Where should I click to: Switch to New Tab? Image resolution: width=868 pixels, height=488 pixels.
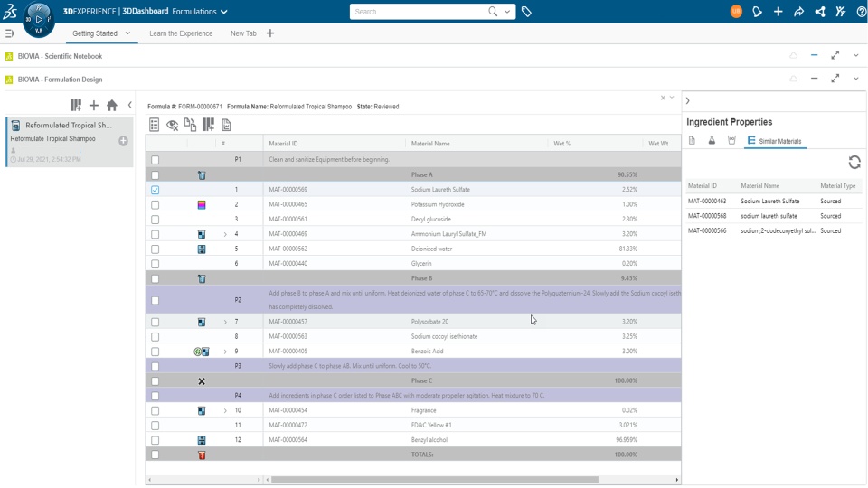pos(243,33)
